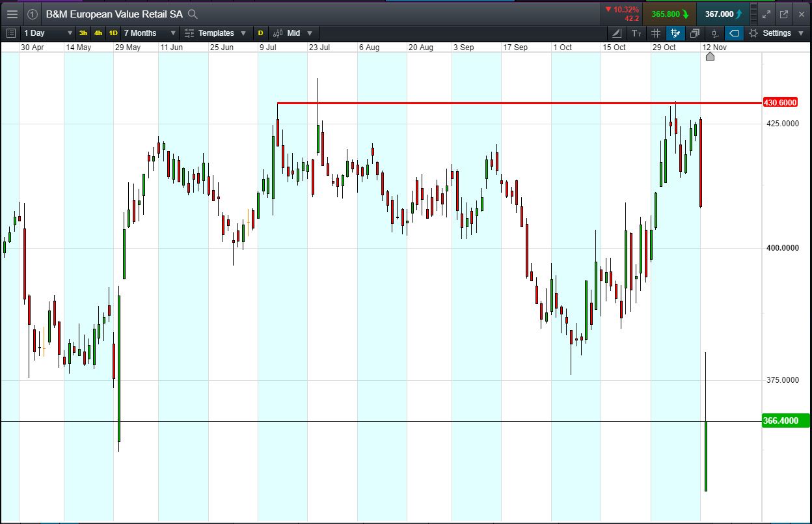Click the market depth ladder icon beside the buy price
The image size is (812, 524).
tap(753, 14)
